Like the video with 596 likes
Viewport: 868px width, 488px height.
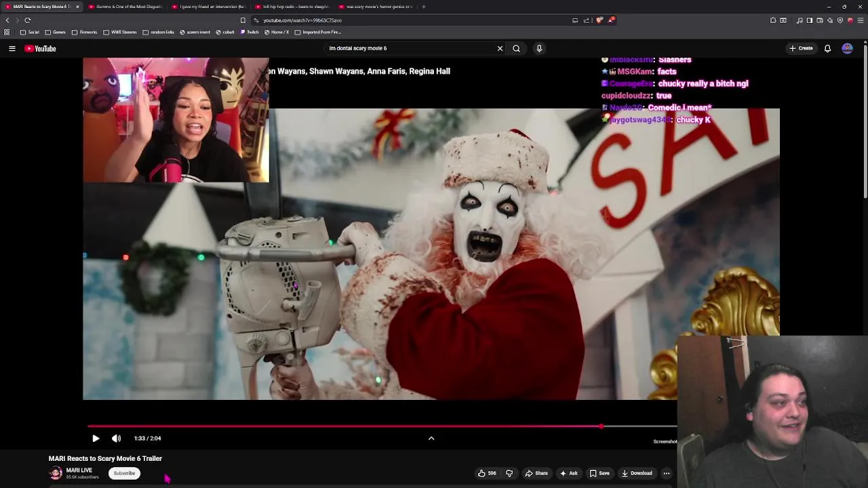click(x=487, y=473)
